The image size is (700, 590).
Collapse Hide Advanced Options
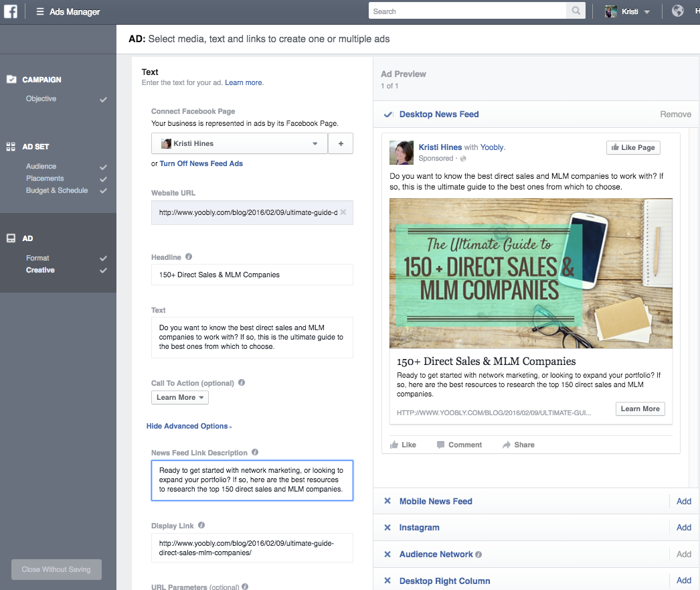[189, 426]
